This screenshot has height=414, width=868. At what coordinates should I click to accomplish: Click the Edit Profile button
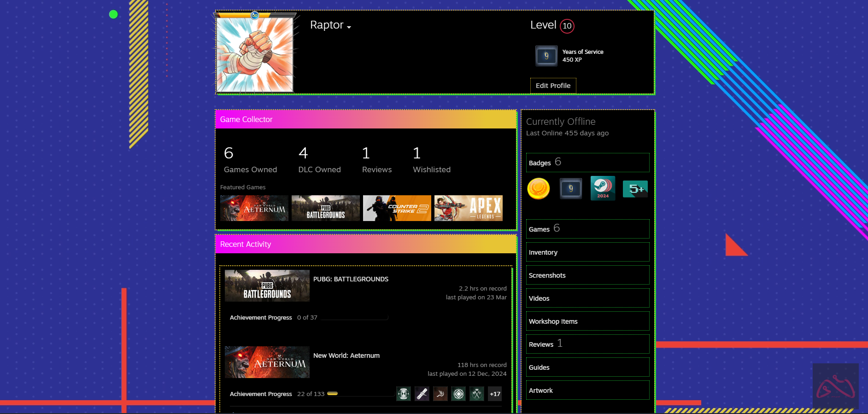coord(553,86)
